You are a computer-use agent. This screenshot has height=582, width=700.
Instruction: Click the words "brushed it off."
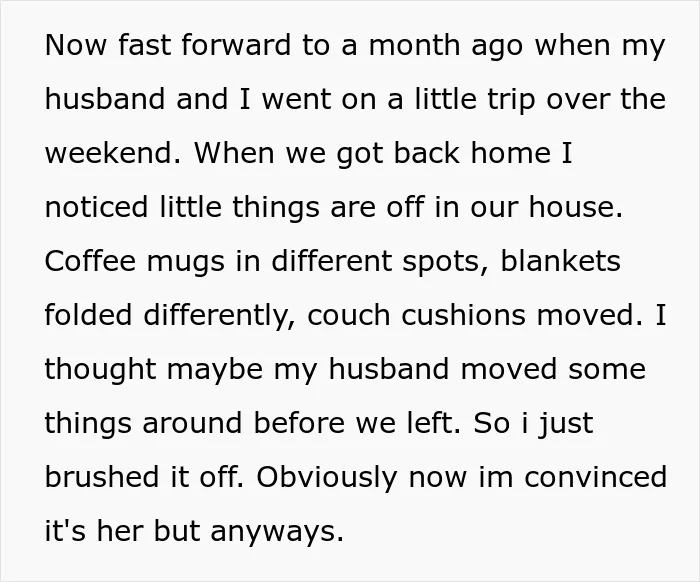coord(144,477)
